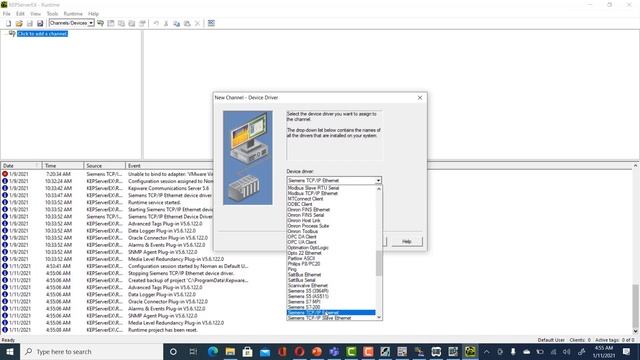
Task: Select highlighted Siemens TCP/IP Ethernet list item
Action: [331, 313]
